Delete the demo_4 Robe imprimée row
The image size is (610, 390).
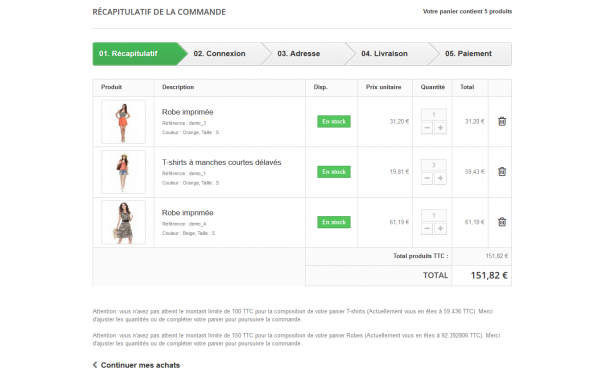pyautogui.click(x=502, y=222)
